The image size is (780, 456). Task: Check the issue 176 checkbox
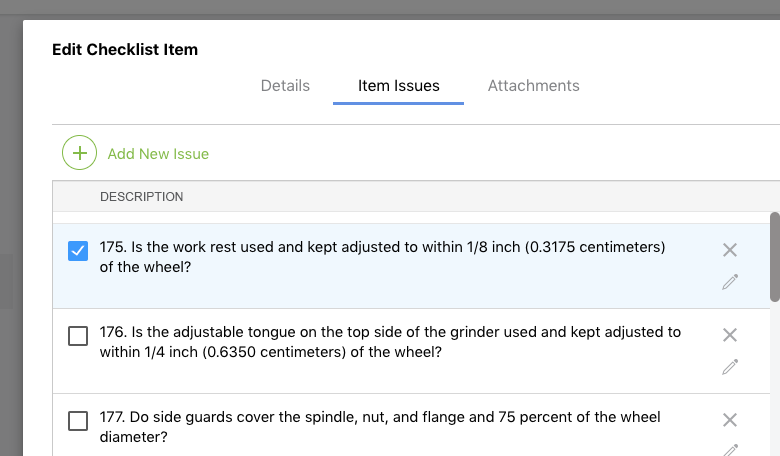pyautogui.click(x=78, y=336)
